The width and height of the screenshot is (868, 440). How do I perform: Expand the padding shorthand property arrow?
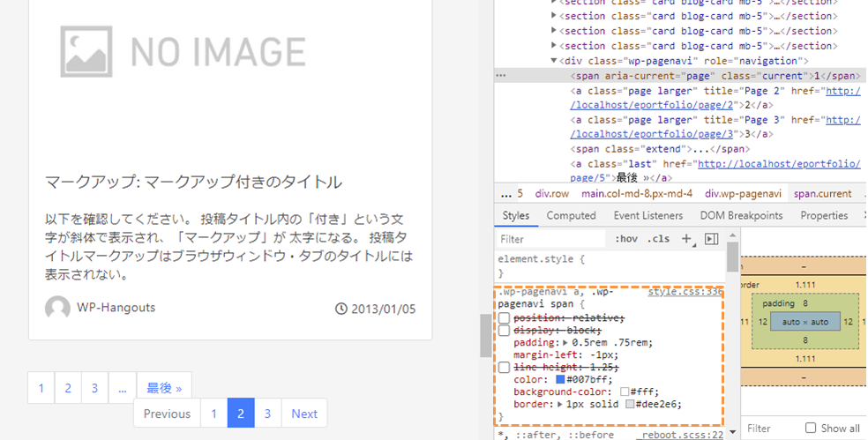click(565, 343)
